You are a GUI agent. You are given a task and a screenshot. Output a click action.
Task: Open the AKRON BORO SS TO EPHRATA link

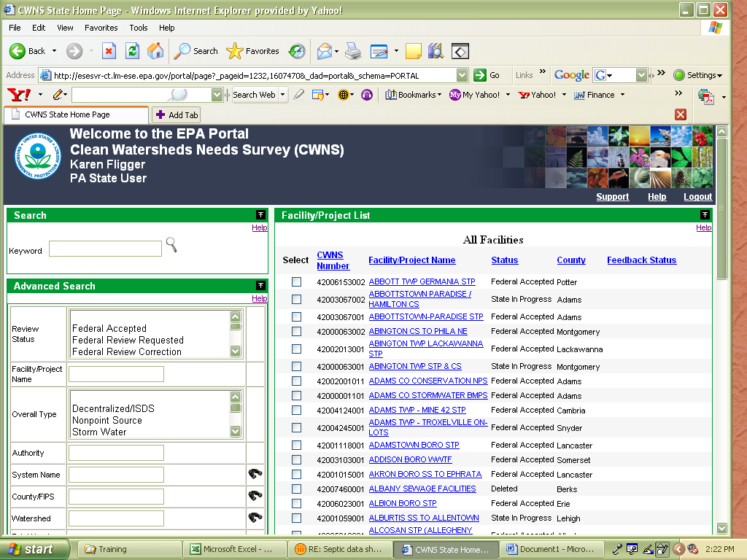click(425, 474)
